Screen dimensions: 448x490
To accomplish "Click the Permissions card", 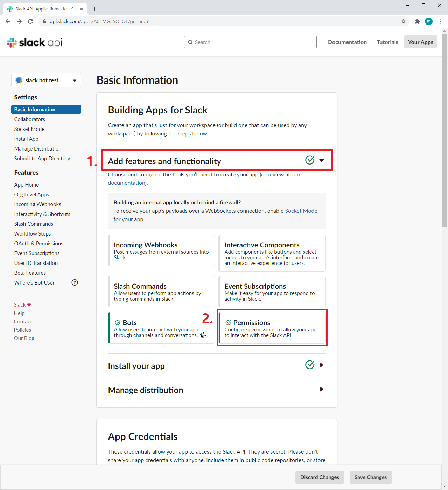I will tap(272, 328).
